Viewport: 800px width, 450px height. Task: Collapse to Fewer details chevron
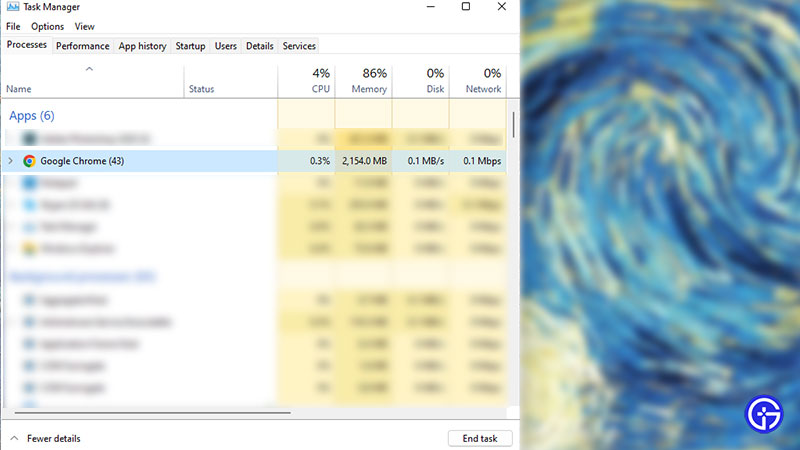14,438
